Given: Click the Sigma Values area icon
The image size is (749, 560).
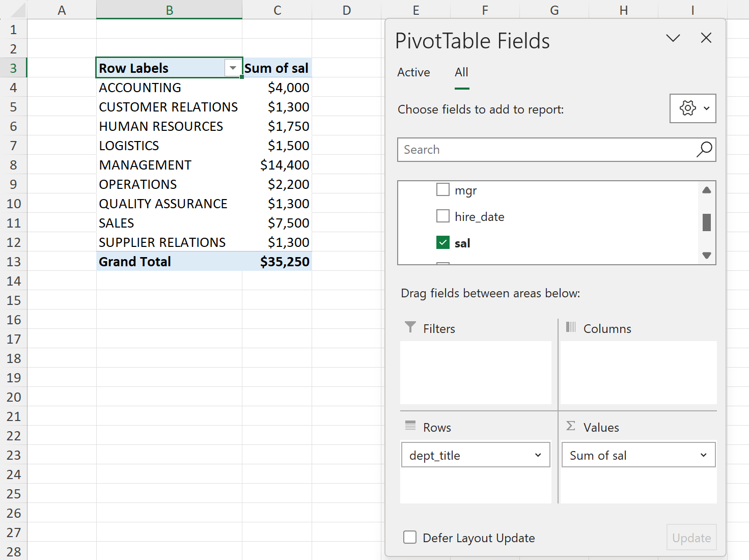Looking at the screenshot, I should (x=571, y=427).
